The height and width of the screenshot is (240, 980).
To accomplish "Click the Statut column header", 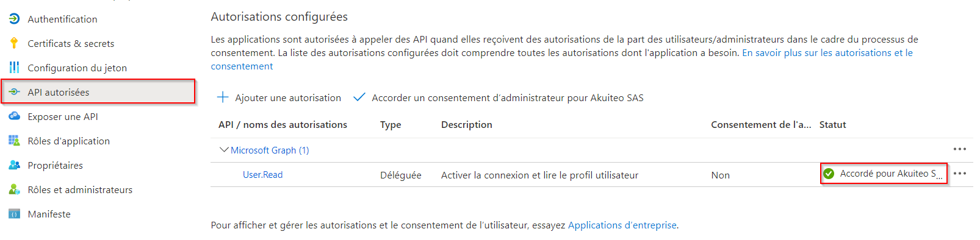I will [x=832, y=125].
